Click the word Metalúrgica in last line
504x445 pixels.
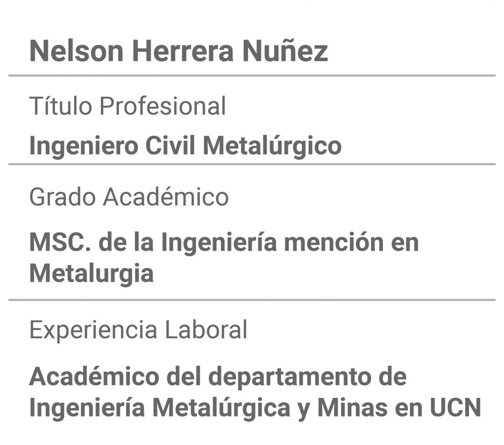click(x=221, y=407)
